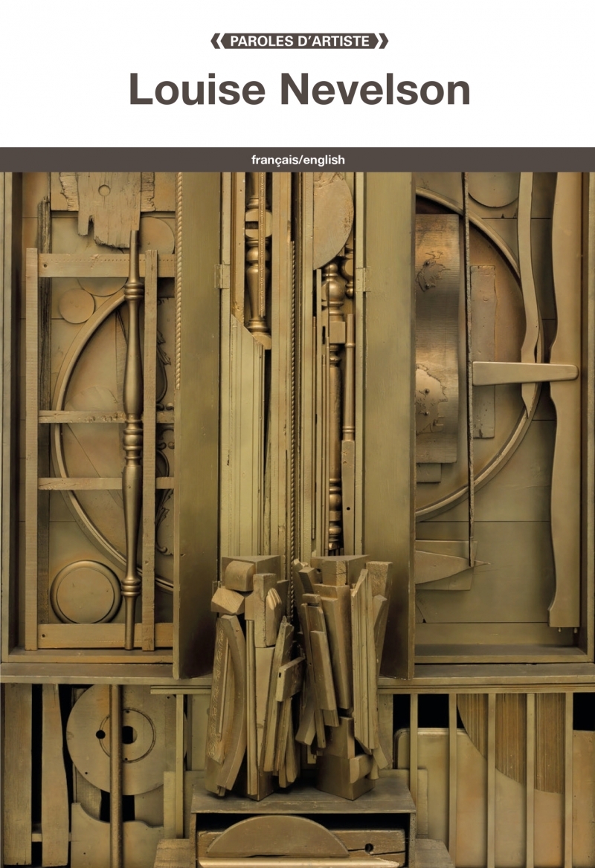Select the curvy wooden slat on far right
Image resolution: width=595 pixels, height=868 pixels.
point(564,401)
